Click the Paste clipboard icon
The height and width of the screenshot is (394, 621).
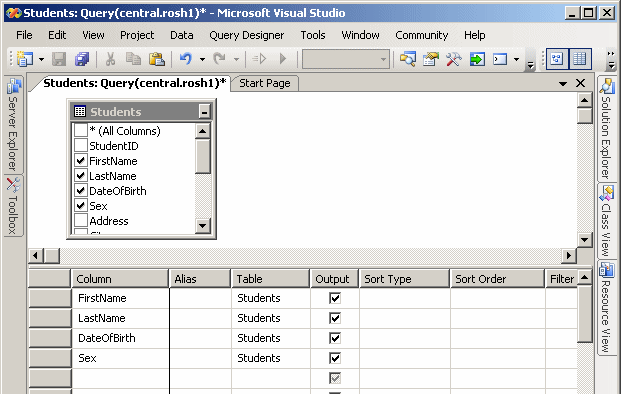click(x=157, y=59)
